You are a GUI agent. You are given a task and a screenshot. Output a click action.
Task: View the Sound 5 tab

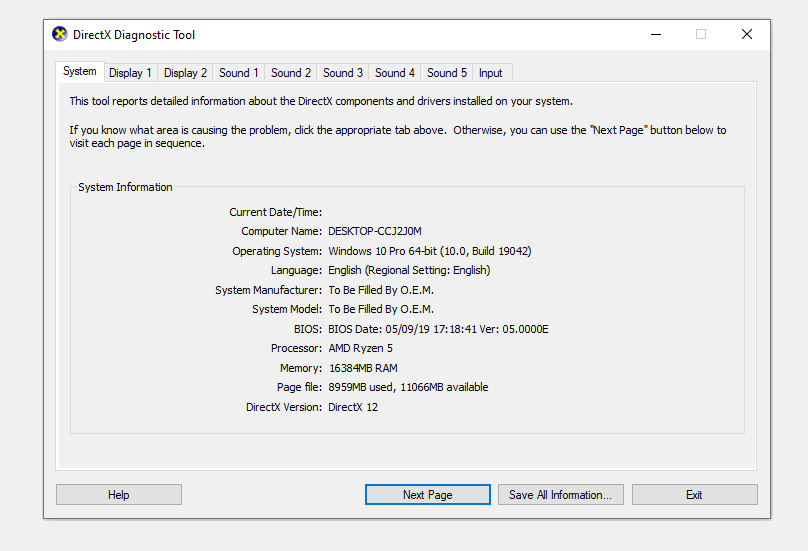point(447,73)
